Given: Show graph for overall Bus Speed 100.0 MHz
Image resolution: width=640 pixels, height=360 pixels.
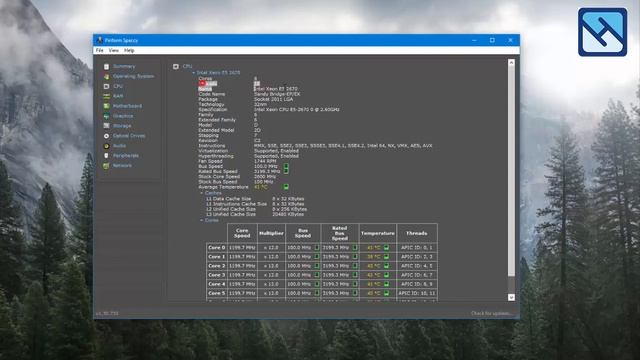Looking at the screenshot, I should (x=286, y=166).
